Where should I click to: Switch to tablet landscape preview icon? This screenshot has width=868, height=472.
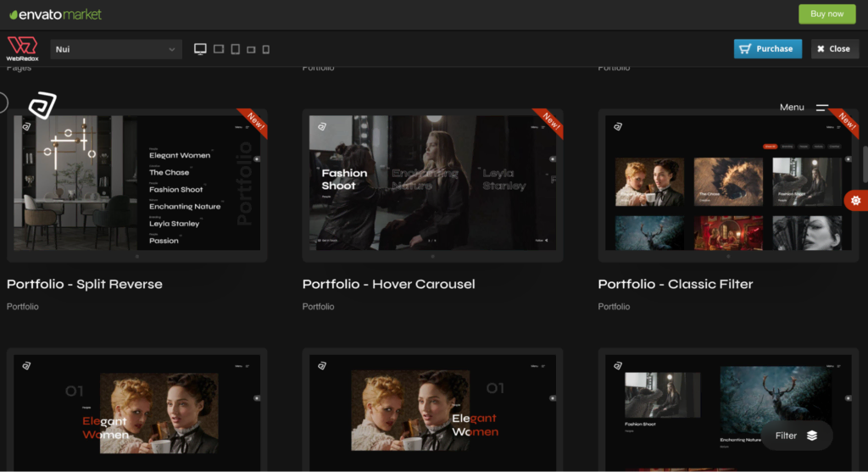[219, 49]
